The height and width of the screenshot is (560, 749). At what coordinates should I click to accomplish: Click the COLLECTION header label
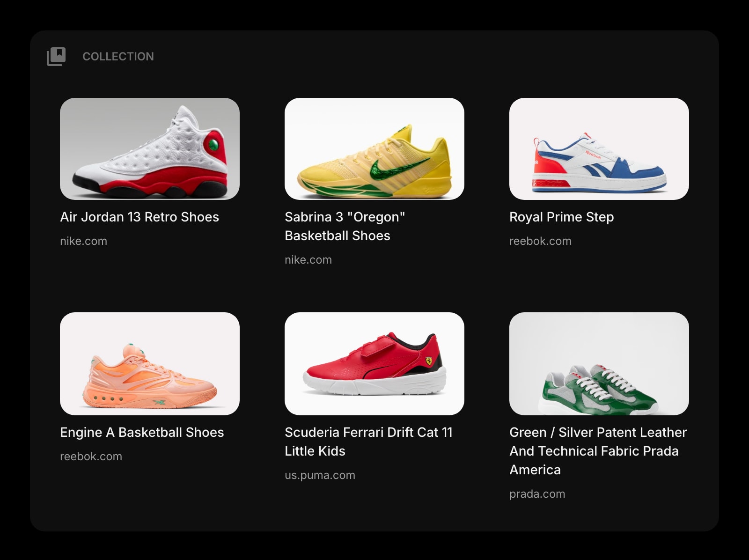[118, 57]
